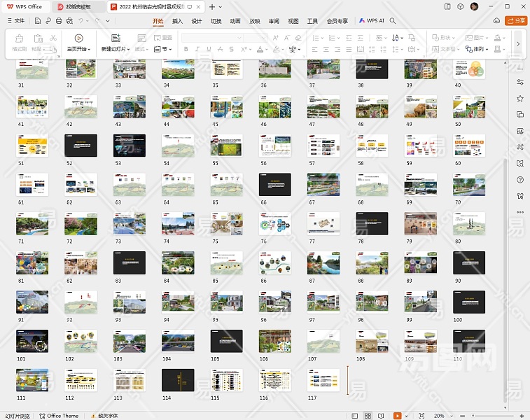This screenshot has width=530, height=420.
Task: Expand ribbon with right chevron arrow
Action: tap(518, 43)
